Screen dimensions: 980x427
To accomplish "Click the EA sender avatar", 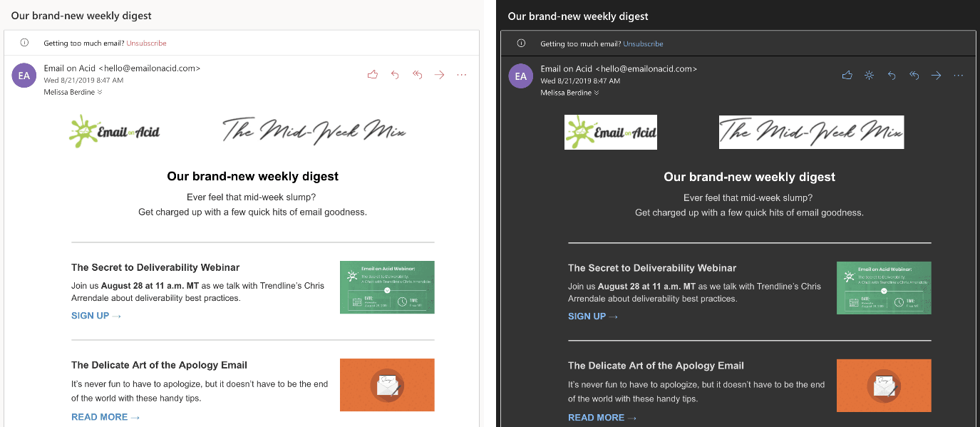I will pos(24,75).
